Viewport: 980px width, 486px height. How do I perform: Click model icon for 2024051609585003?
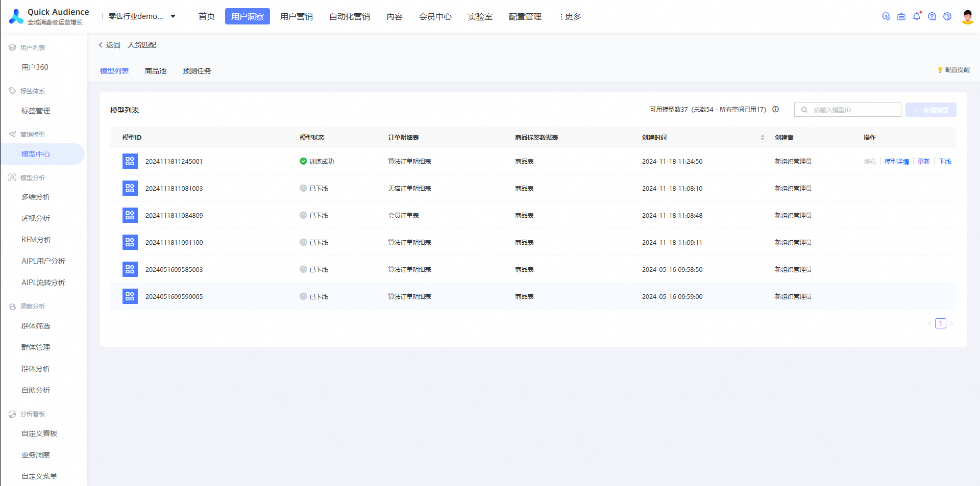pyautogui.click(x=130, y=269)
